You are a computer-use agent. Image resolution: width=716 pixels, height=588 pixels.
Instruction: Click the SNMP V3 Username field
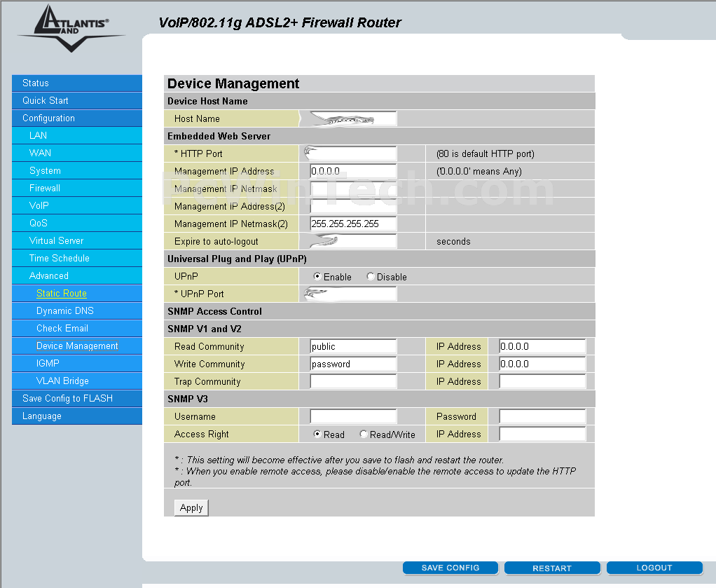tap(353, 416)
